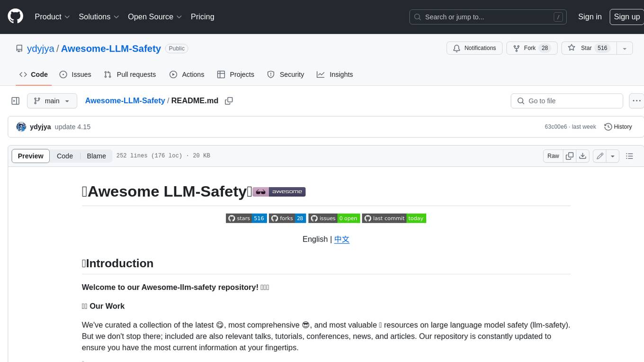
Task: Click the fork count 28
Action: tap(545, 48)
